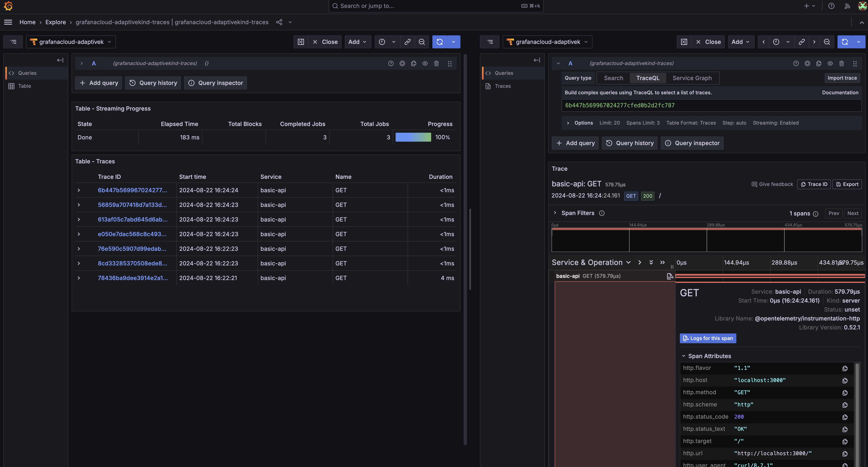
Task: Maximize left pane with split-widen icon
Action: point(301,42)
